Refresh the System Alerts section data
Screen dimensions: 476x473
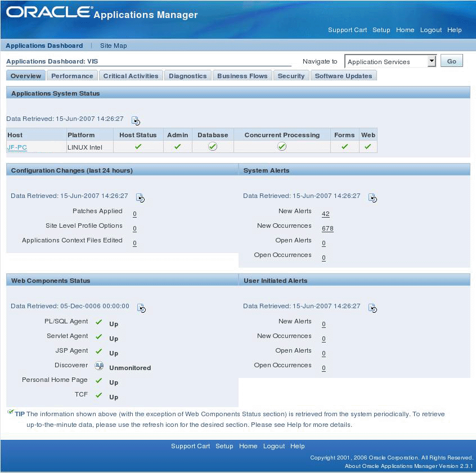[x=372, y=197]
